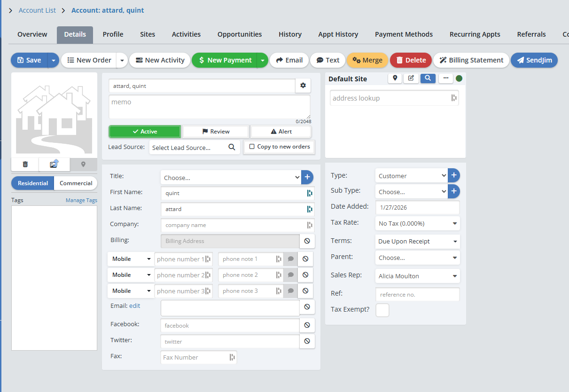Check the Copy to new orders checkbox
This screenshot has height=392, width=569.
coord(252,147)
